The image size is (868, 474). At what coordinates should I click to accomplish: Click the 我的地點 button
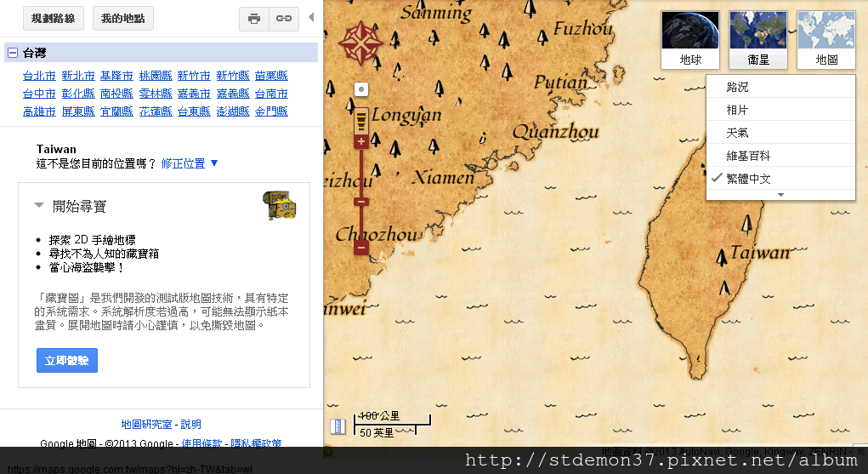(x=123, y=18)
